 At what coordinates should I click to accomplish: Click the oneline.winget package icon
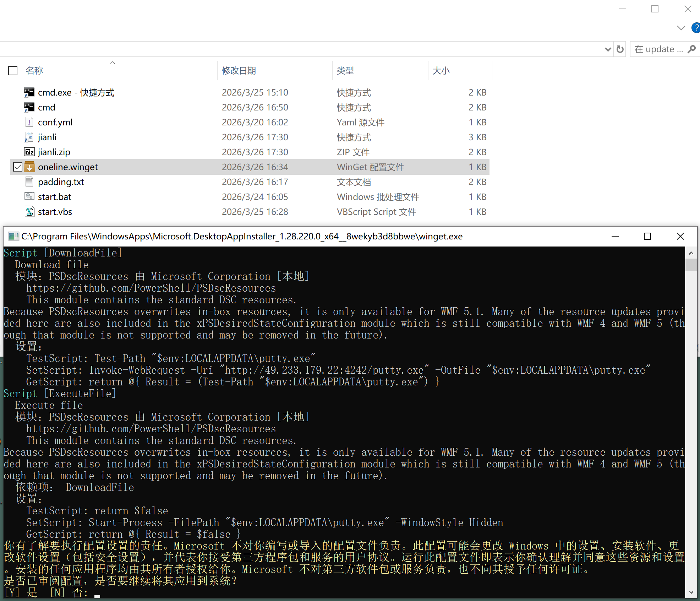[x=29, y=167]
